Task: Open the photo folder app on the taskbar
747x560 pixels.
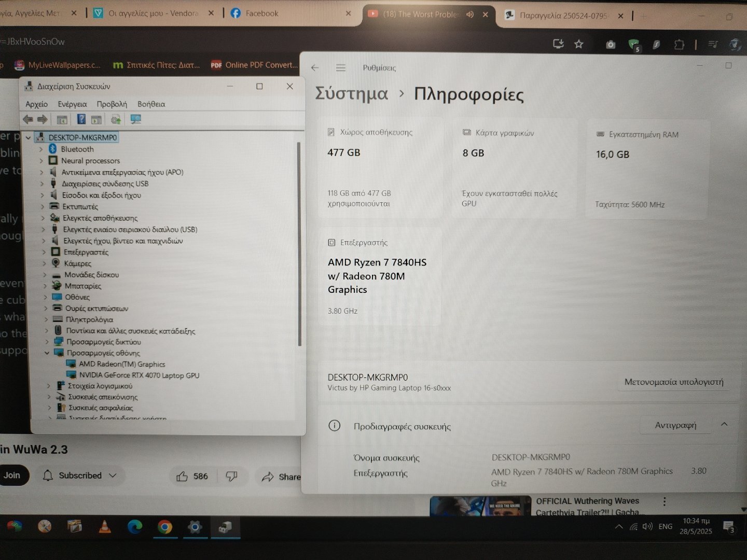Action: (x=75, y=527)
